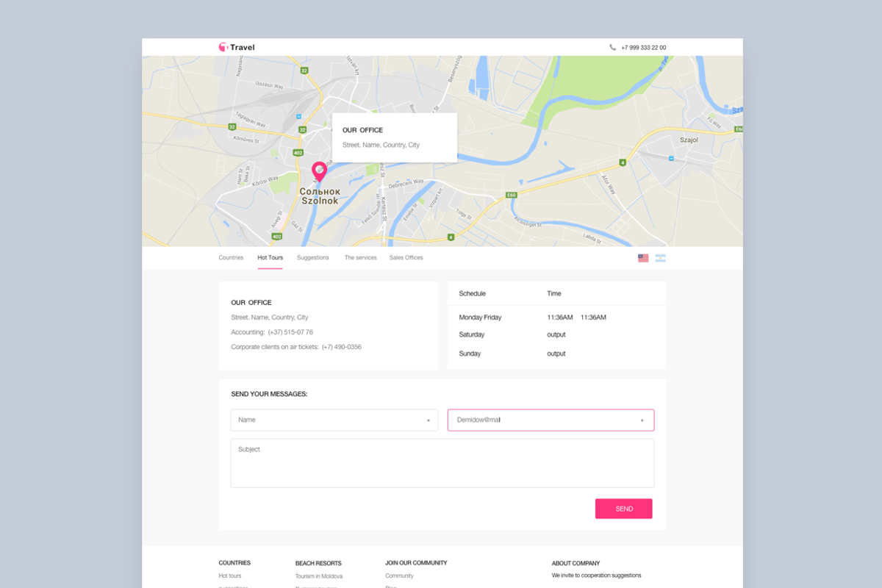Screen dimensions: 882x588
Task: Click the Monday Friday schedule row label
Action: pos(480,318)
